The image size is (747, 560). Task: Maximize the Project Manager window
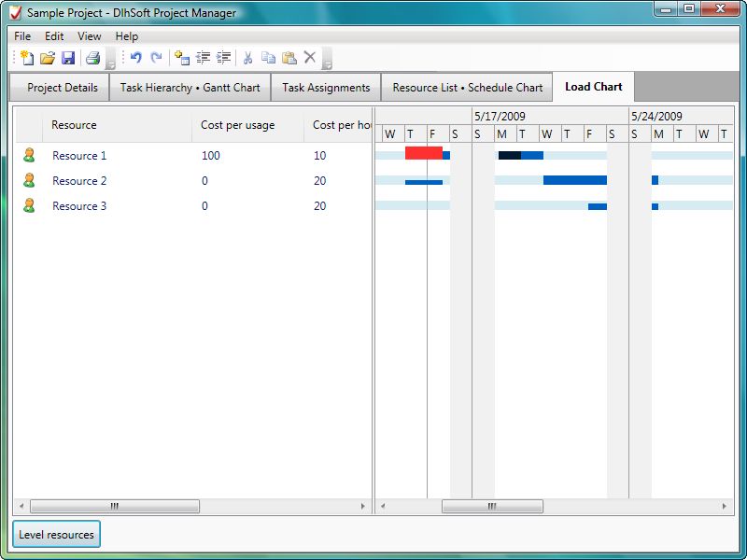689,9
